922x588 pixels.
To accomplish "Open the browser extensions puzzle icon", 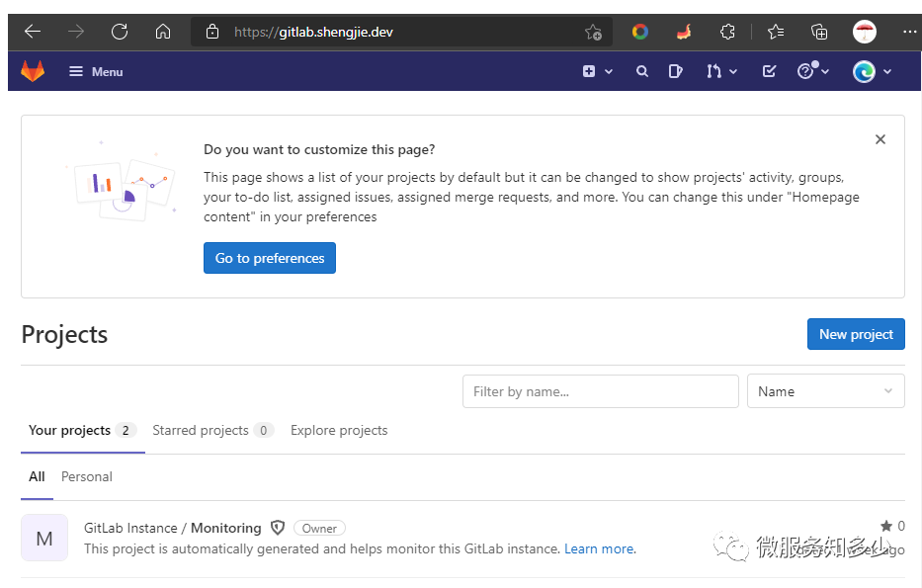I will pyautogui.click(x=727, y=32).
